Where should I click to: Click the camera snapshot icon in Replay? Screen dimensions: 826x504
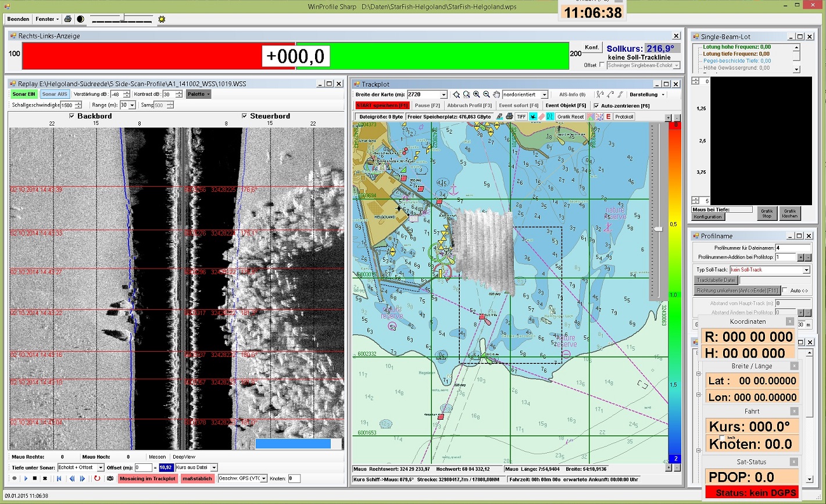coord(110,478)
